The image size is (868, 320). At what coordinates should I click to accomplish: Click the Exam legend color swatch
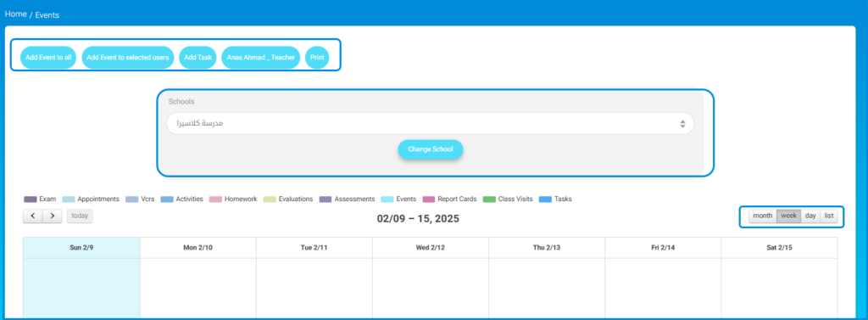pyautogui.click(x=31, y=199)
